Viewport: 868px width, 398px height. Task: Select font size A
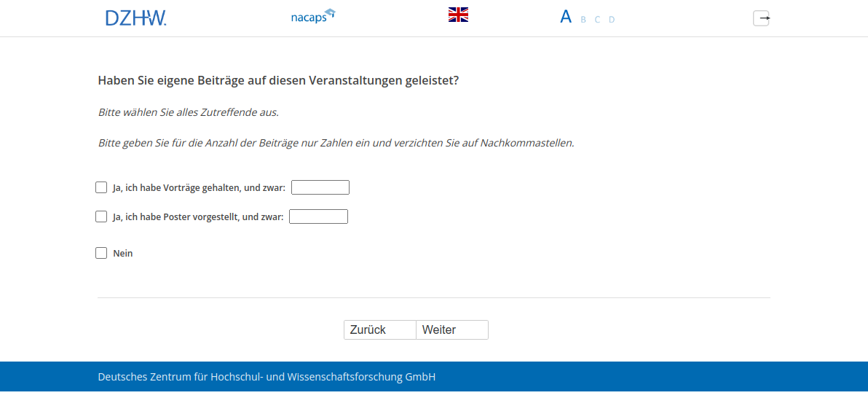coord(566,17)
